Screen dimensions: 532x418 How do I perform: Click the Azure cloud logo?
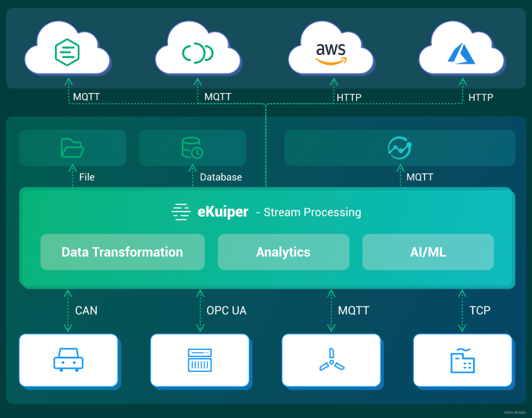tap(461, 53)
